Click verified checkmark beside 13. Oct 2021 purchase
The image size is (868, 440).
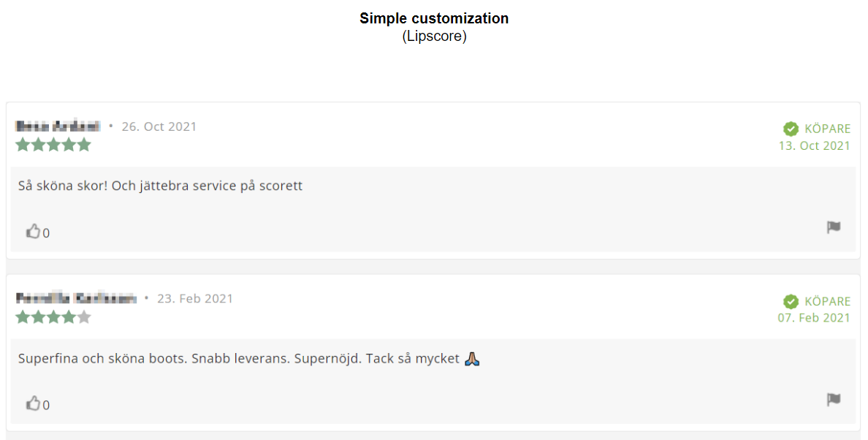coord(791,129)
